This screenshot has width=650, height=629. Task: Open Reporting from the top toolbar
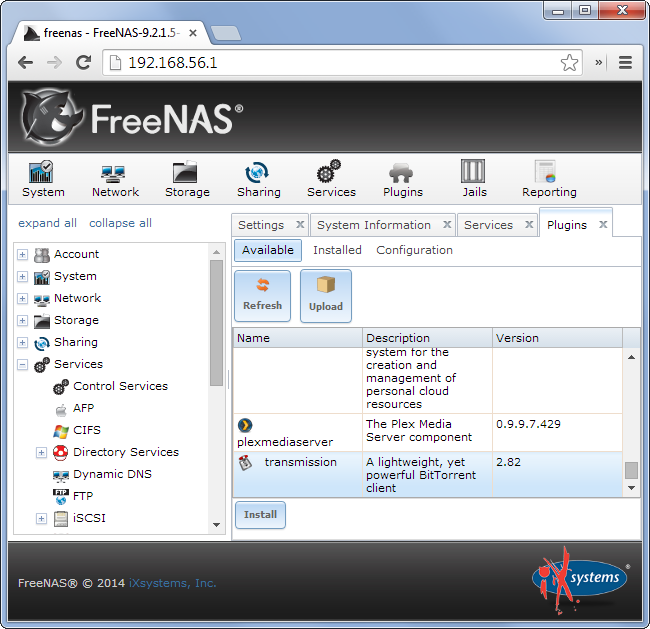click(x=549, y=179)
